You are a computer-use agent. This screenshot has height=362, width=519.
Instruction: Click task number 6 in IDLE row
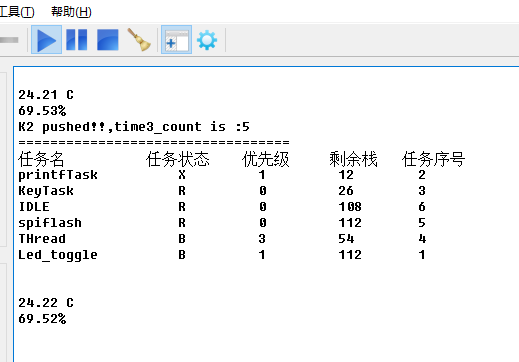[x=422, y=207]
